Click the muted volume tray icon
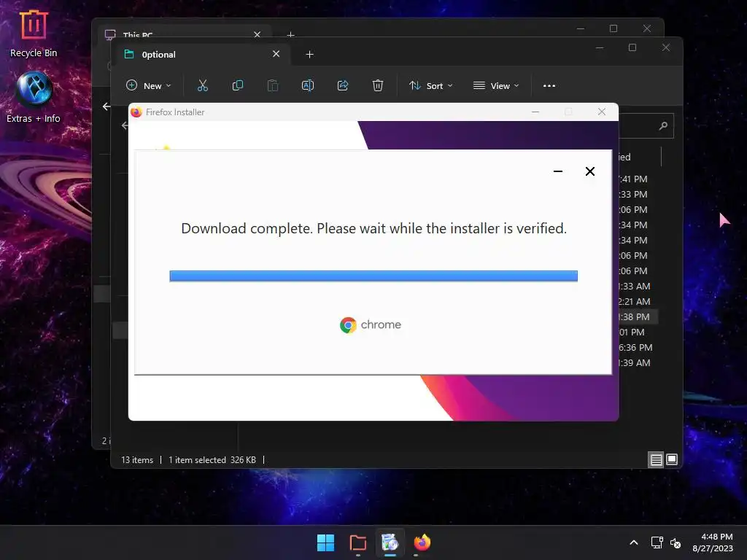Image resolution: width=747 pixels, height=560 pixels. 676,542
